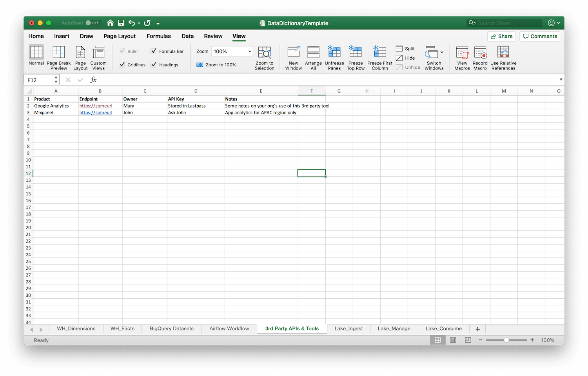Expand the Switch Windows dropdown
Viewport: 588px width, 376px height.
coord(442,52)
